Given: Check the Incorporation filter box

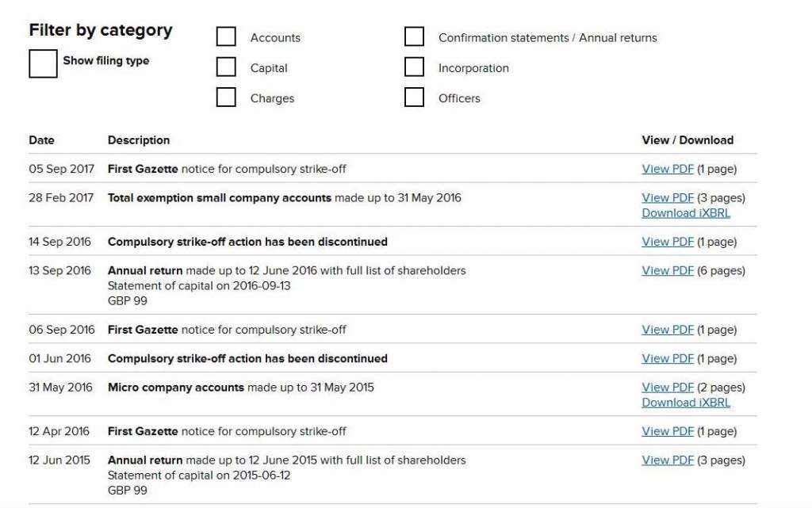Looking at the screenshot, I should pyautogui.click(x=414, y=67).
